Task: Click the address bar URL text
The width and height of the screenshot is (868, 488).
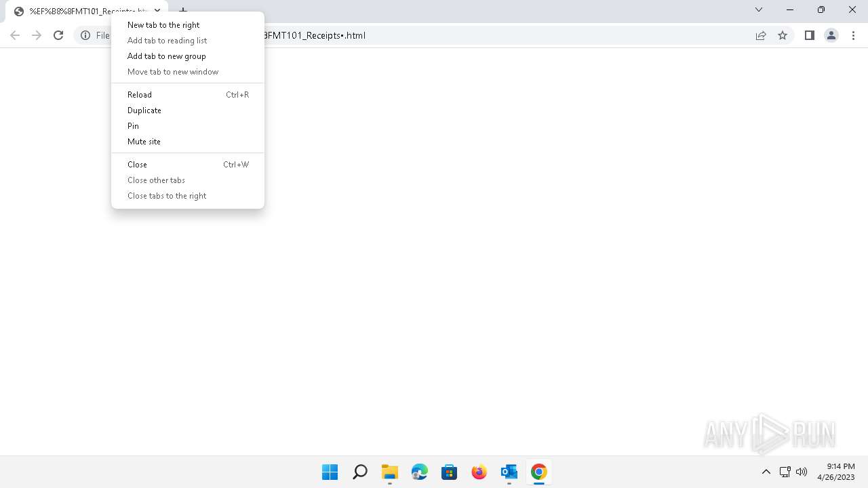Action: tap(315, 35)
